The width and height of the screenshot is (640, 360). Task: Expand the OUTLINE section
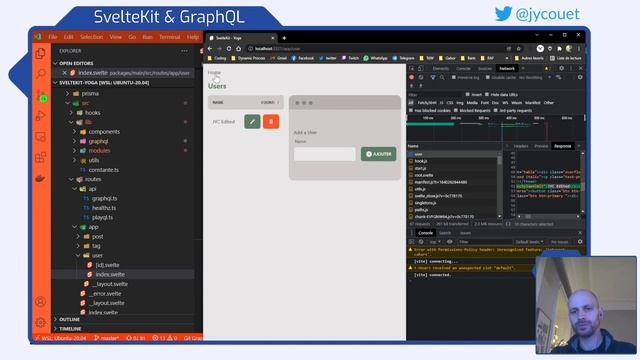69,319
